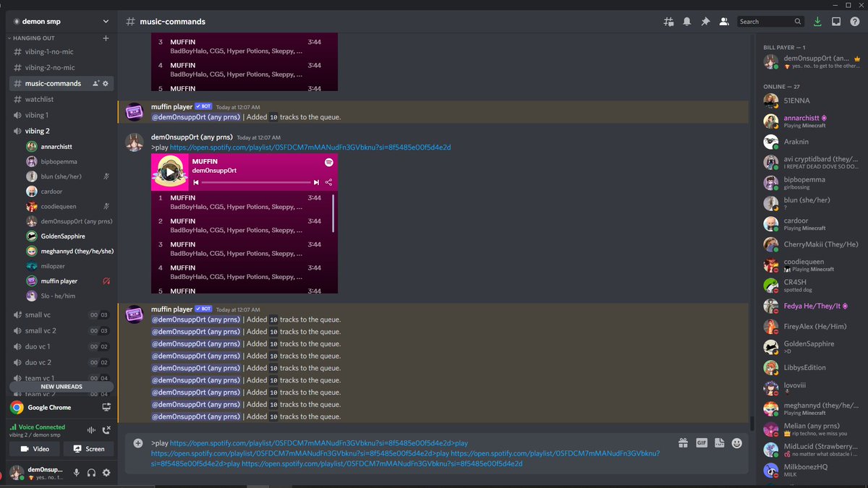Select GoldenSapphire in voice channel list
Screen dimensions: 868x488
pyautogui.click(x=69, y=236)
